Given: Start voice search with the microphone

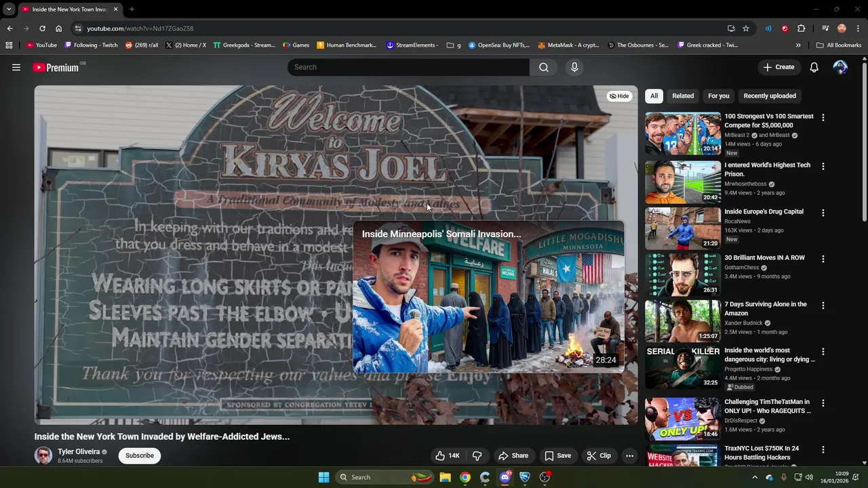Looking at the screenshot, I should pos(574,67).
